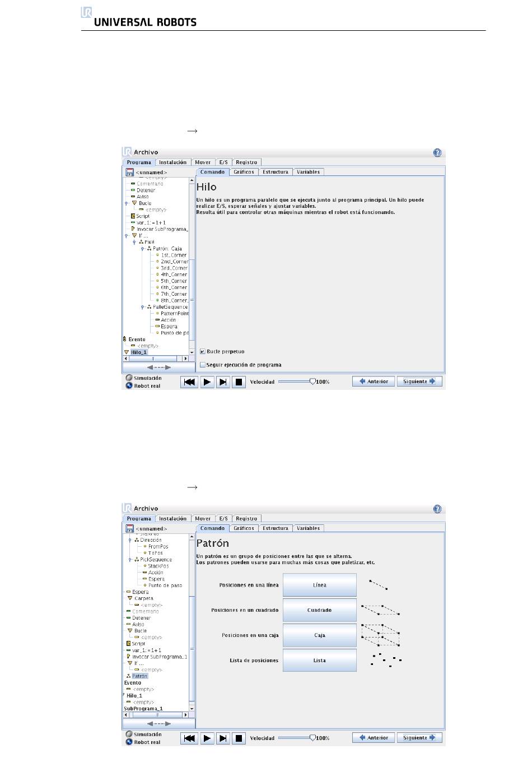532x772 pixels.
Task: Click step-forward icon in the Hilo screen
Action: [223, 382]
